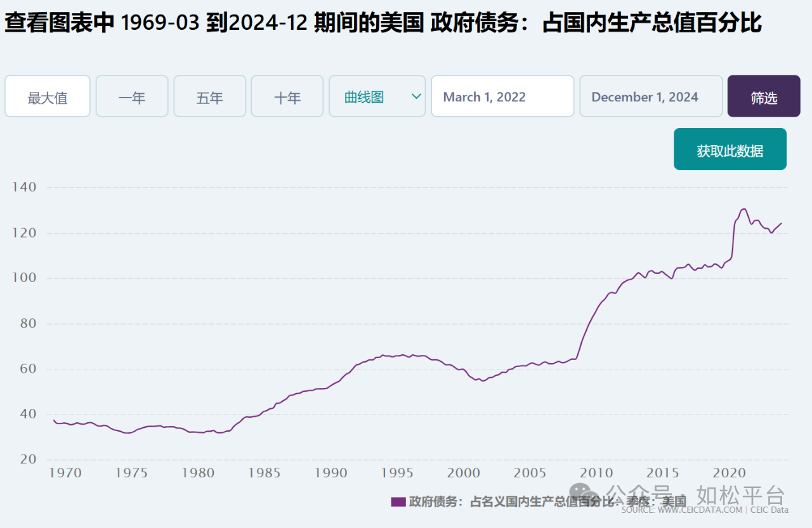Click the 获取此数据 button
Viewport: 812px width, 528px height.
[730, 150]
